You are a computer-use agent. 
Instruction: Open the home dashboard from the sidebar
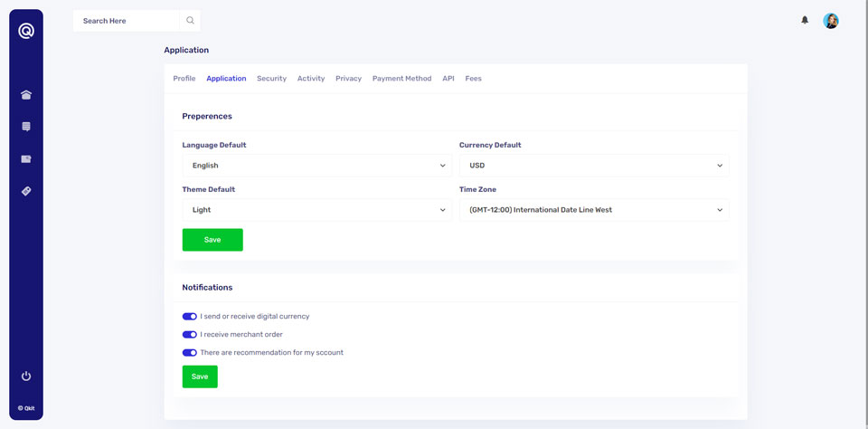[26, 95]
